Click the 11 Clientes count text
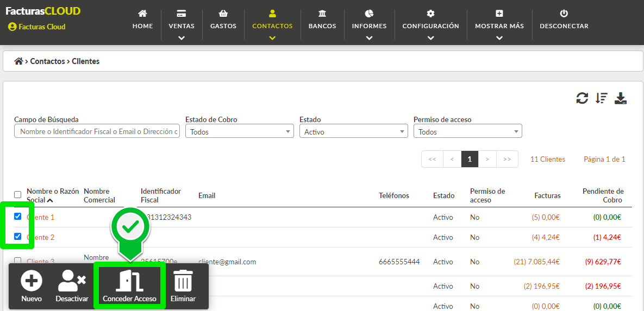 coord(547,159)
